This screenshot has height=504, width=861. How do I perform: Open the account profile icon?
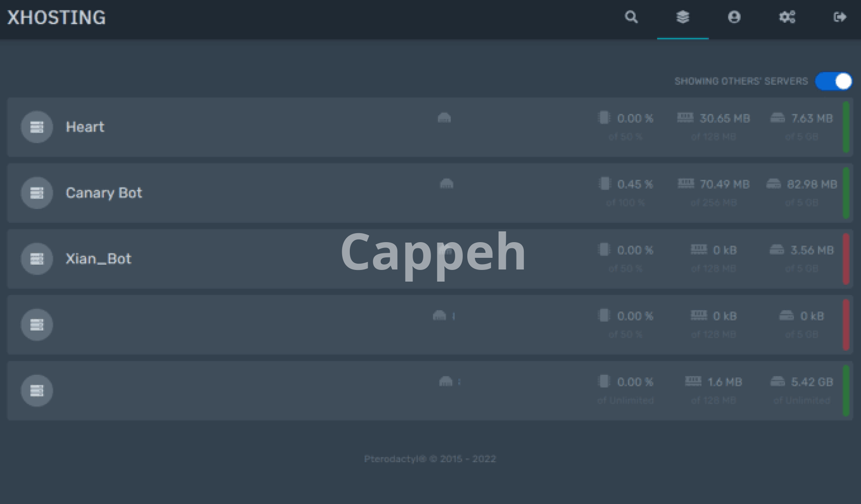tap(734, 17)
